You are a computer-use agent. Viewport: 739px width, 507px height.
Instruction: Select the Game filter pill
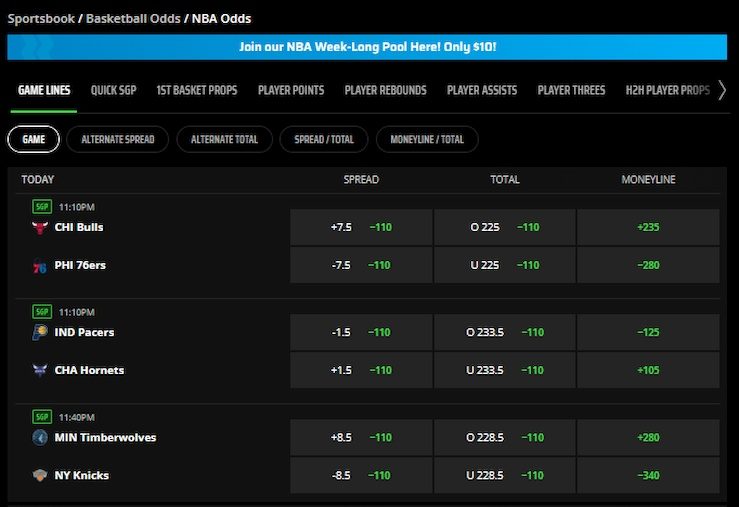[x=33, y=139]
